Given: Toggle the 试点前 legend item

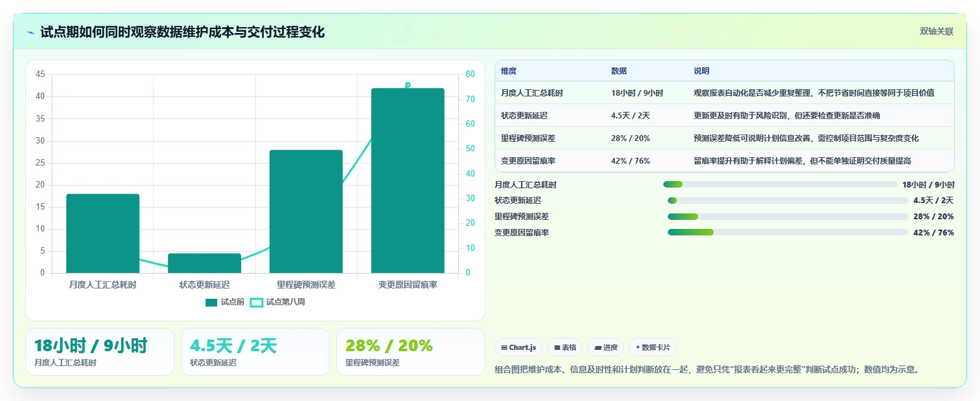Looking at the screenshot, I should pyautogui.click(x=224, y=302).
